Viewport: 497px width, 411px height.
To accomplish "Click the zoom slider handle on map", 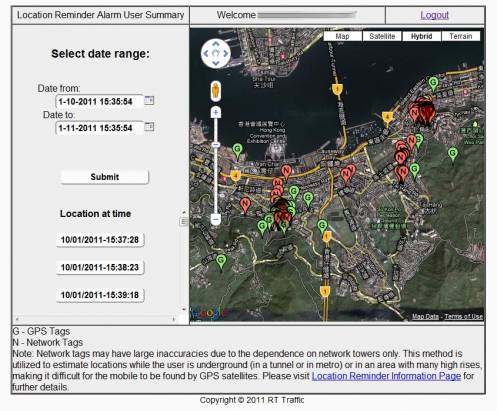I will 216,145.
